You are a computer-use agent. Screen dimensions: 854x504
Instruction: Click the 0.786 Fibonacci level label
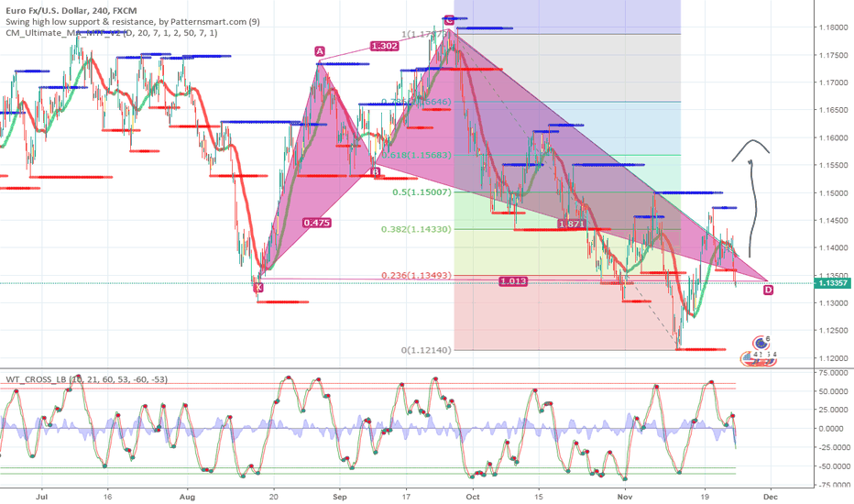417,102
